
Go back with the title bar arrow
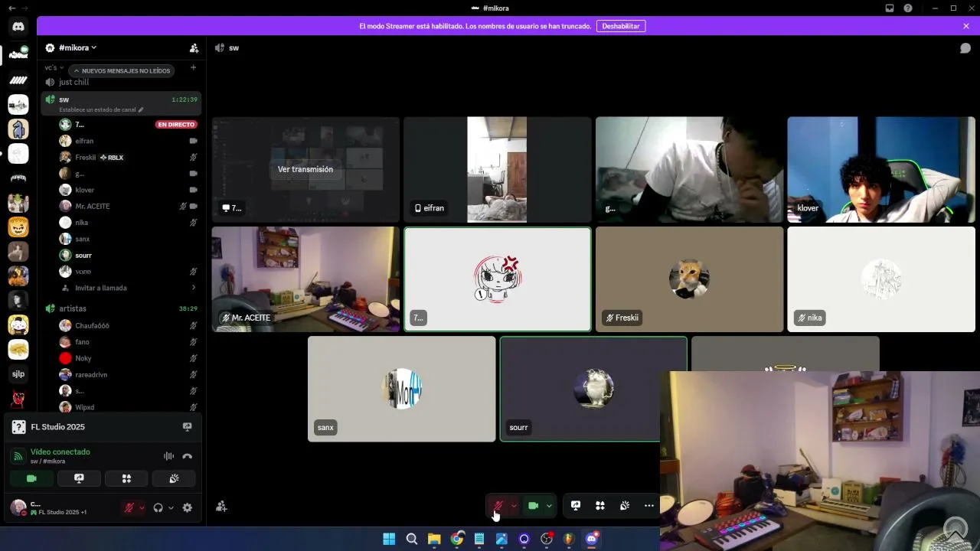click(x=11, y=8)
